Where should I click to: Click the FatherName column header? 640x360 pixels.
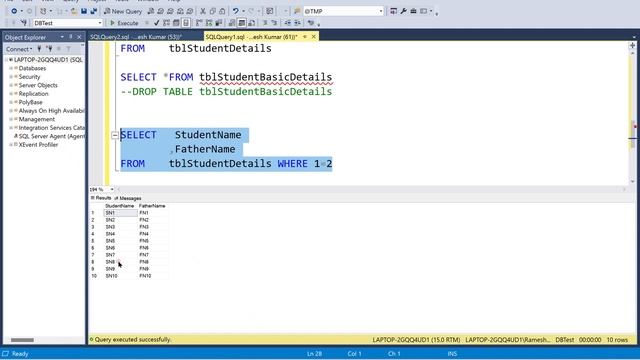coord(152,206)
